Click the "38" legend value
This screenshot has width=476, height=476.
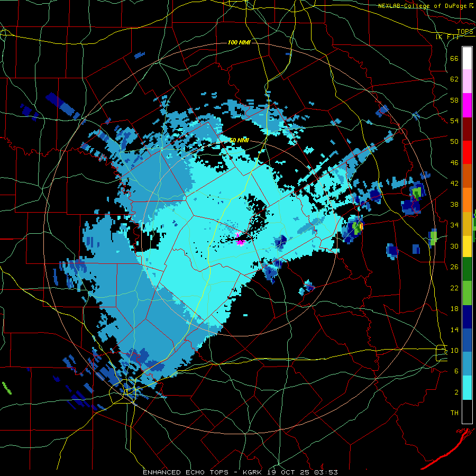click(454, 204)
